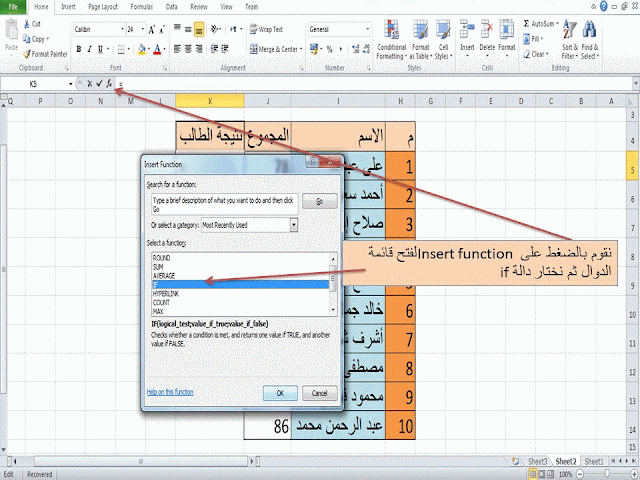Open Help on this function link
640x480 pixels.
(170, 392)
